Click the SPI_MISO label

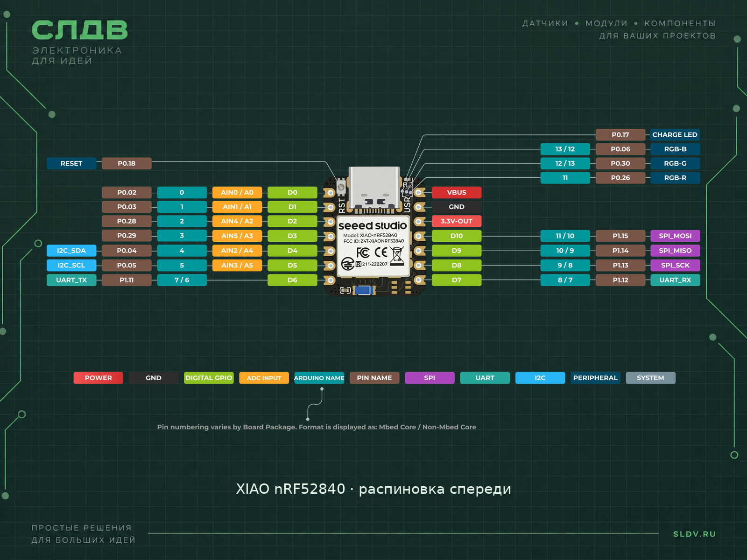pyautogui.click(x=675, y=251)
